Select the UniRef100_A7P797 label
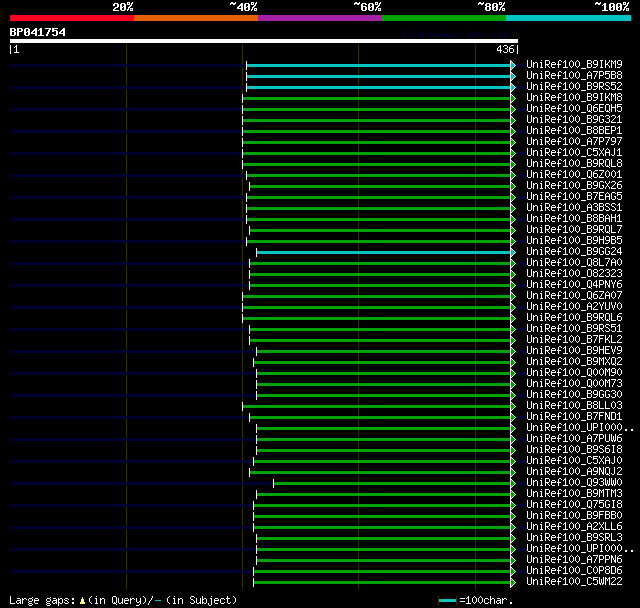Viewport: 640px width, 608px height. pyautogui.click(x=574, y=142)
